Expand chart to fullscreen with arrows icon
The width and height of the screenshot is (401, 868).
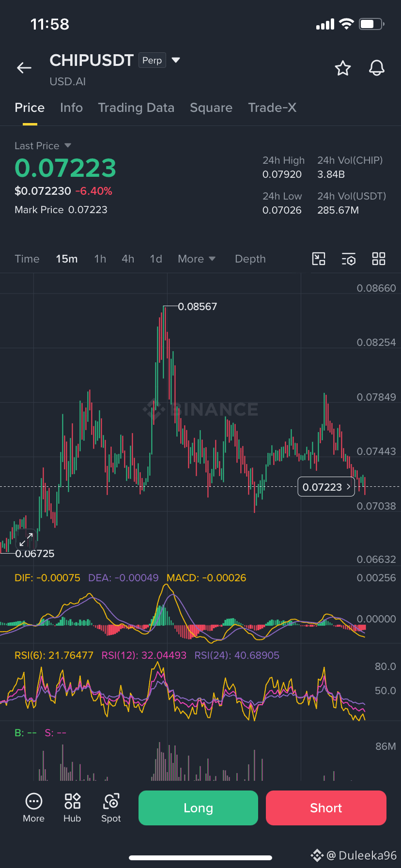coord(26,539)
